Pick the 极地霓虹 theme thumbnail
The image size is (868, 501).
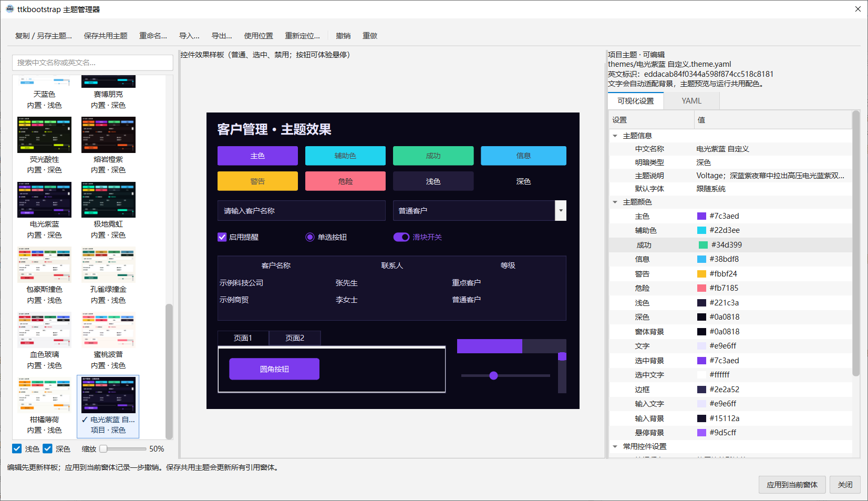pos(108,200)
